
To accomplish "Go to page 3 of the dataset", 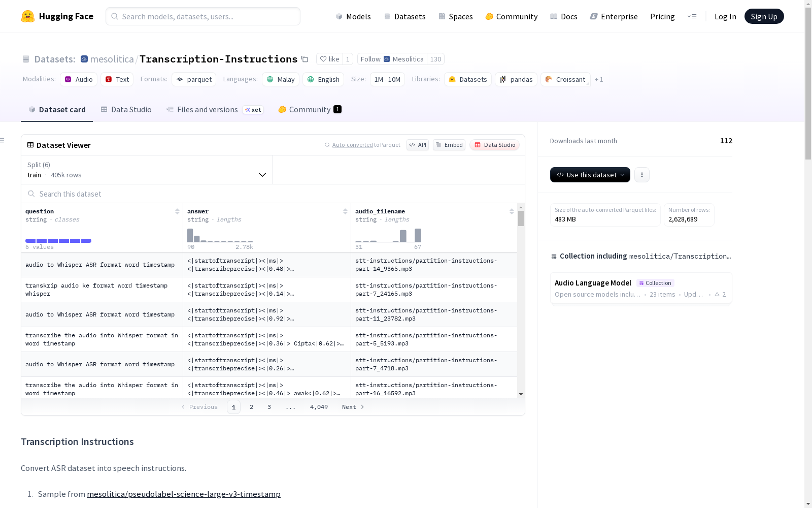I will (269, 407).
